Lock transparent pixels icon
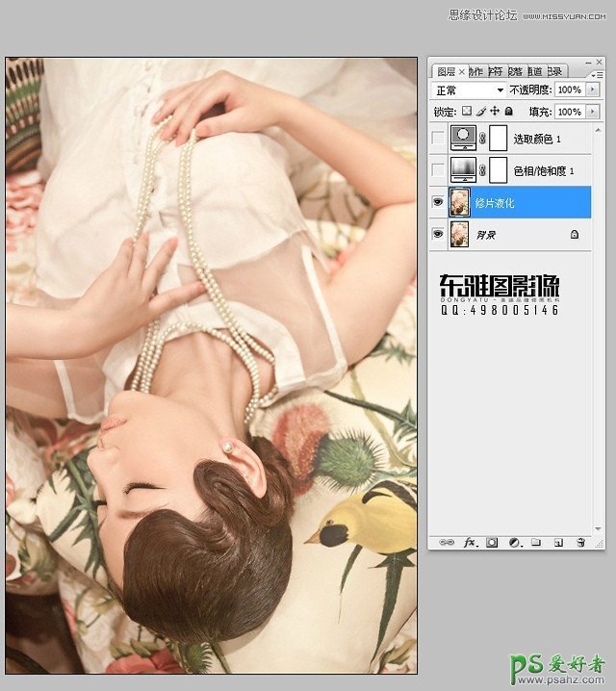 [x=468, y=112]
